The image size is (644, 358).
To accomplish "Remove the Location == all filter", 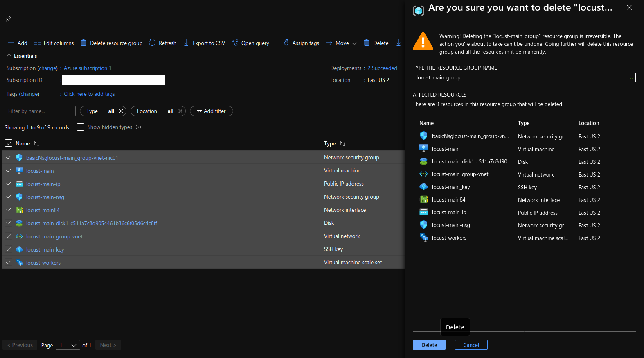I will point(180,111).
